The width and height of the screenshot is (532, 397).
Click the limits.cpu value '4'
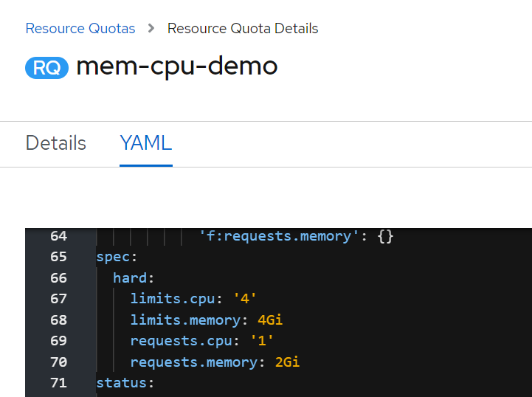[245, 299]
